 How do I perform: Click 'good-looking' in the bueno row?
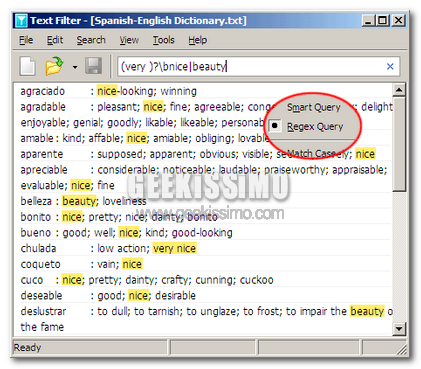202,233
